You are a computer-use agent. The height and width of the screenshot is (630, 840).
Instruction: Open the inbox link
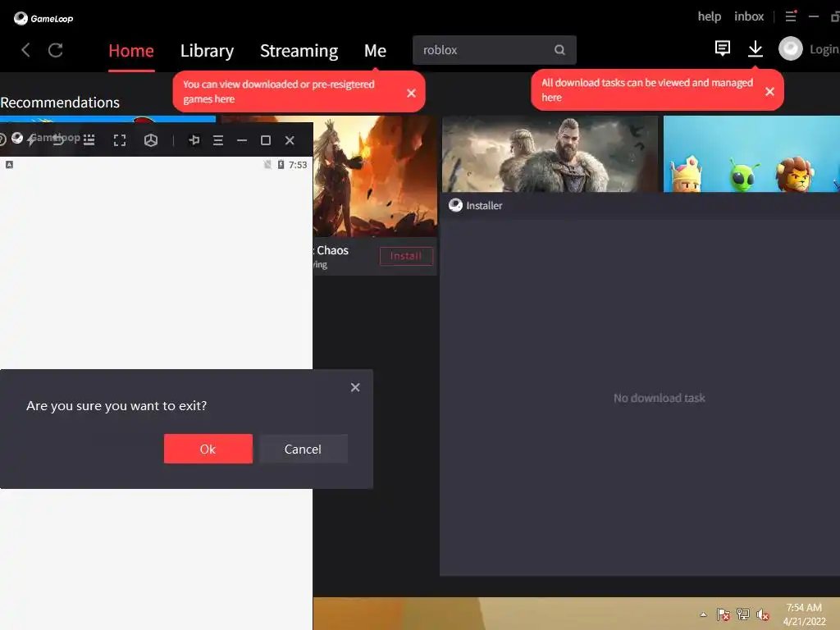(749, 16)
